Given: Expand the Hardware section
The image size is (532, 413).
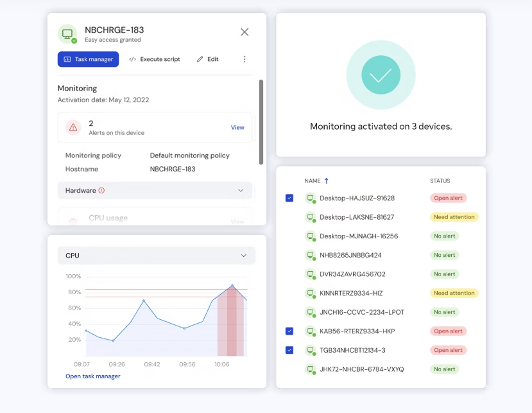Looking at the screenshot, I should click(241, 191).
